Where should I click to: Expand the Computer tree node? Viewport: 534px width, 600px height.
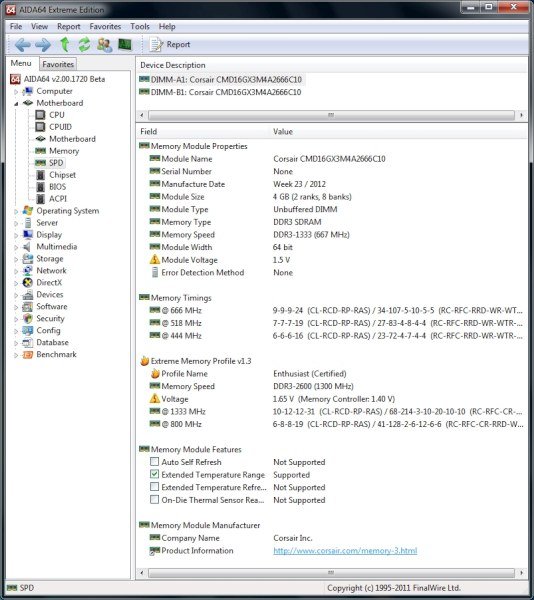click(16, 92)
